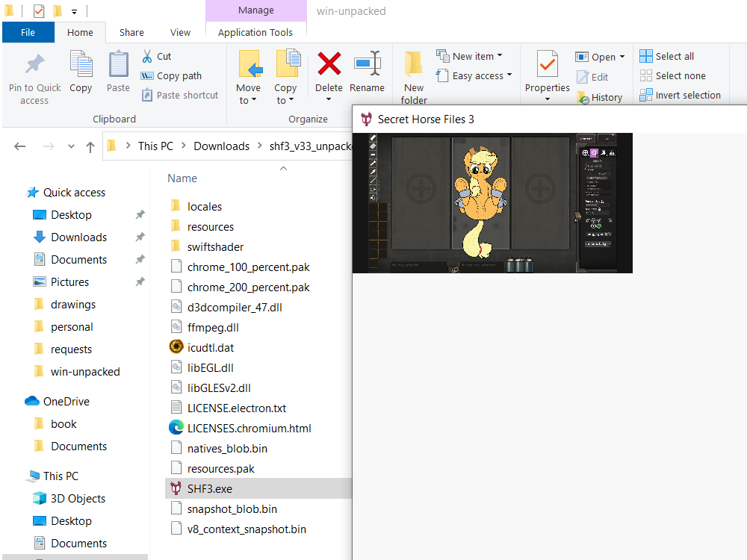Click Pin to Quick access in ribbon
The height and width of the screenshot is (560, 747).
pyautogui.click(x=35, y=79)
